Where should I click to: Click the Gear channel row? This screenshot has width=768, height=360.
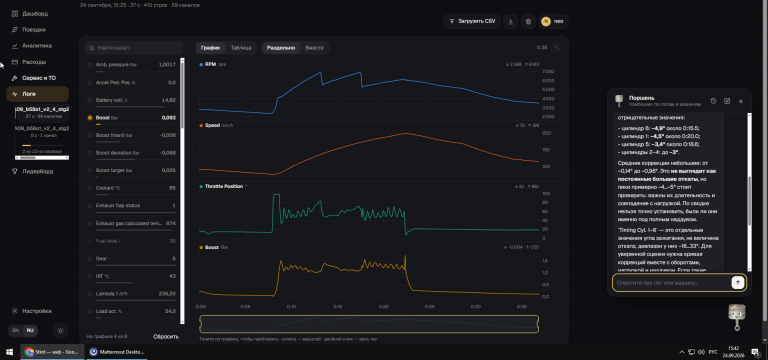132,259
